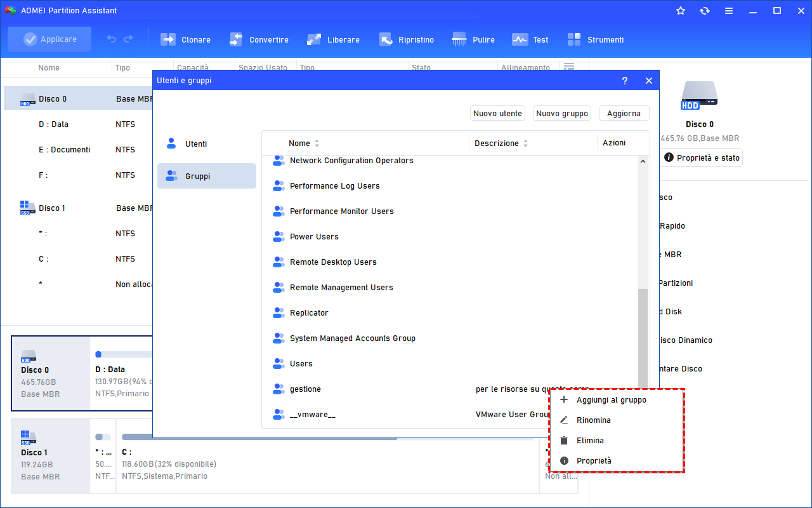Select the System Managed Accounts Group row
Viewport: 812px width, 508px height.
(x=450, y=338)
